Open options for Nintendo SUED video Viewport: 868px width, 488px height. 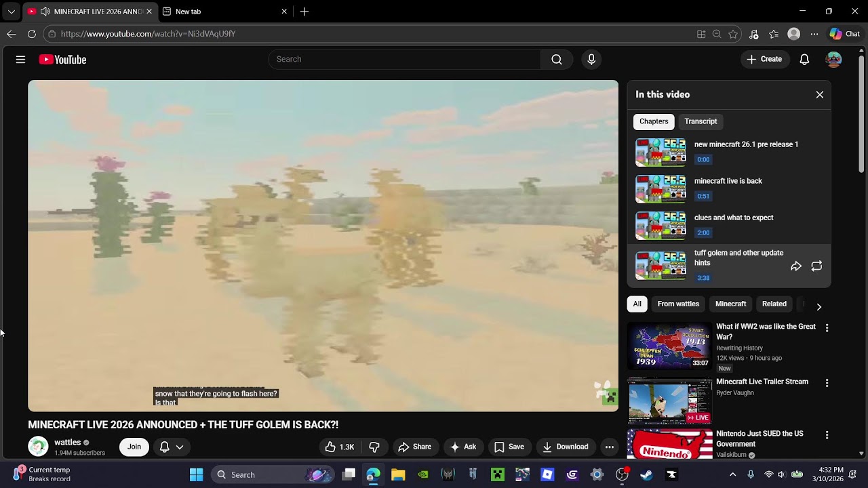(827, 435)
